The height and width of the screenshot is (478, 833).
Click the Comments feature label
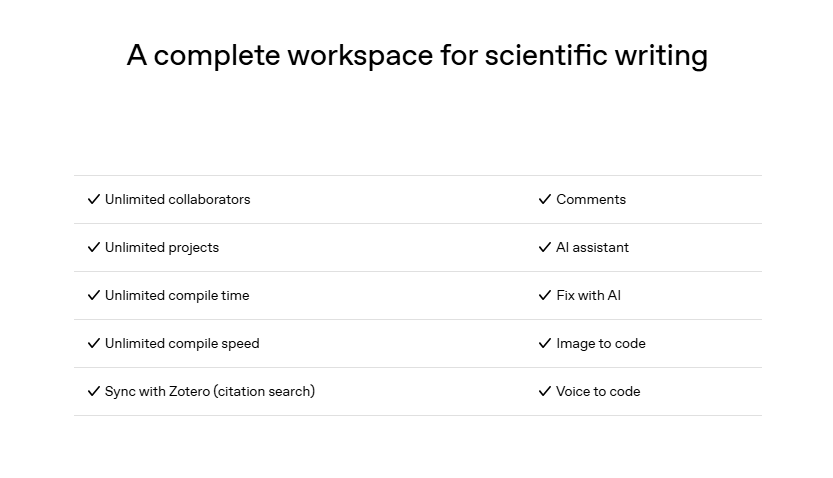tap(591, 199)
